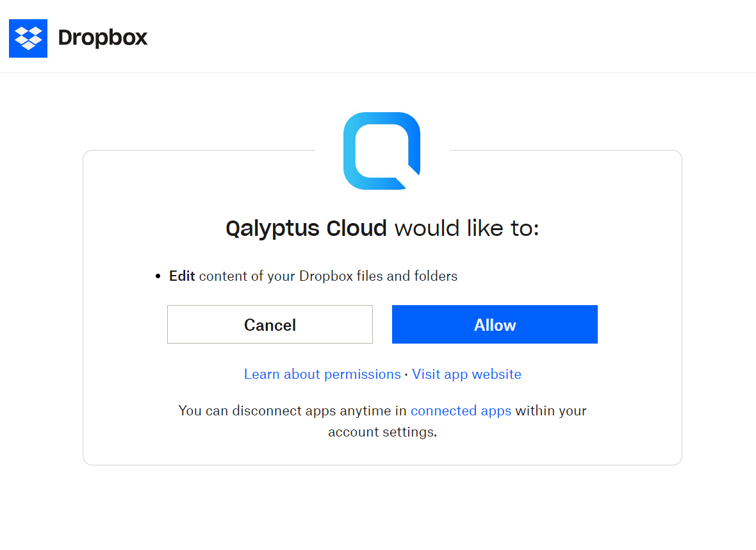Click the app badge overlapping the card border
Viewport: 756px width, 550px height.
(382, 151)
